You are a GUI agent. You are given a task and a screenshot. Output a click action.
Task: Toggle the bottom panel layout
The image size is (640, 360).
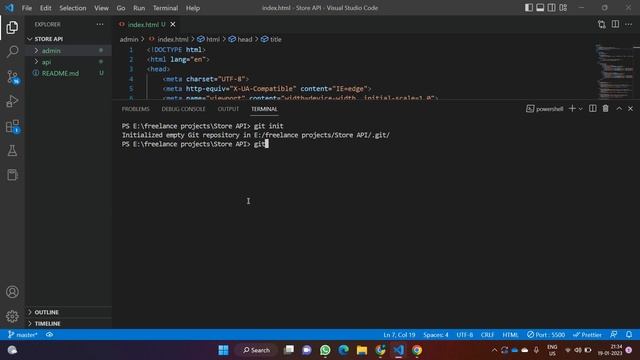click(540, 8)
